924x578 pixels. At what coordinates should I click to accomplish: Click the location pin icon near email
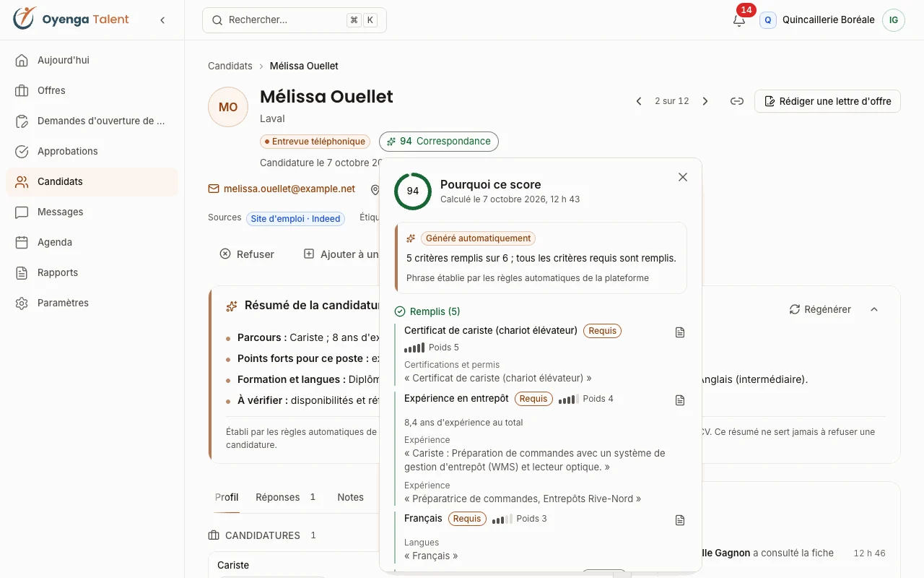[375, 189]
